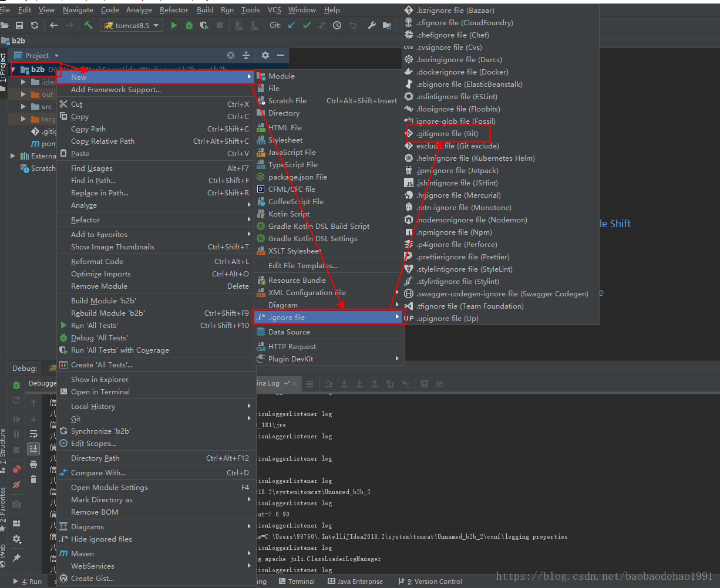Open the Terminal tool window tab
720x588 pixels.
pos(297,582)
